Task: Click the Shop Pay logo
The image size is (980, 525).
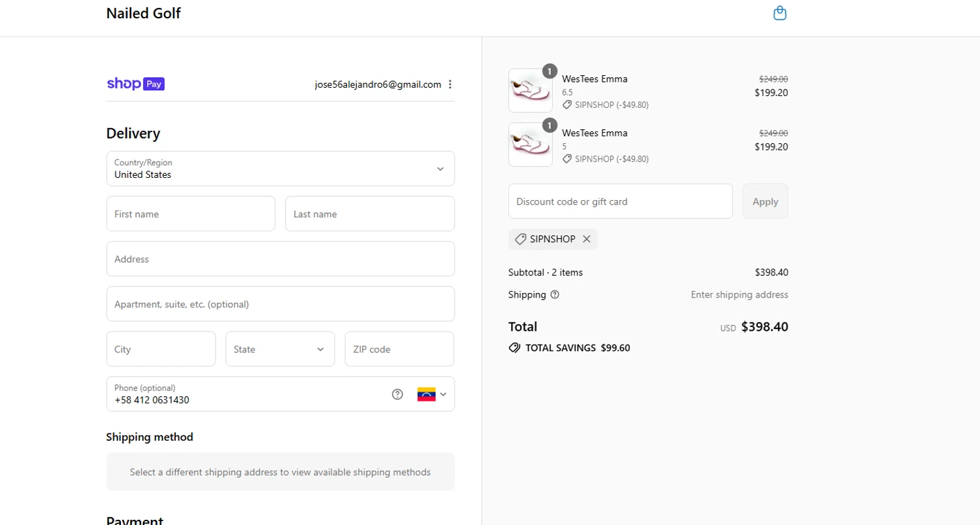Action: [x=135, y=84]
